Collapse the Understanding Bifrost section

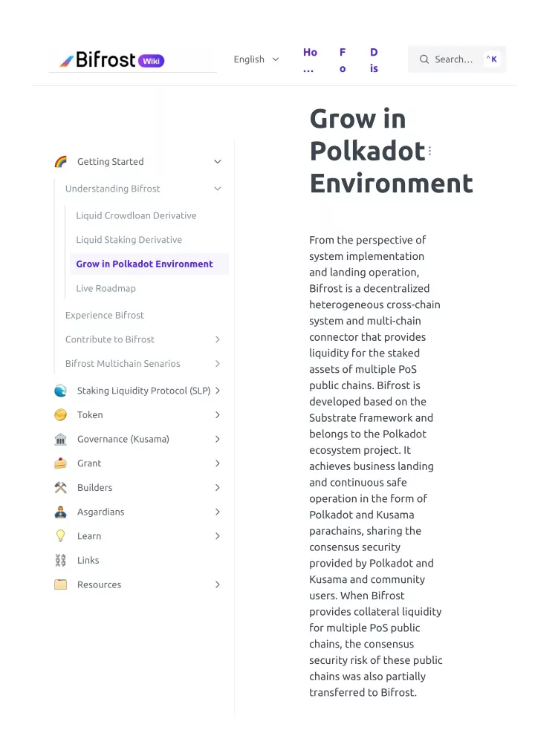click(218, 189)
